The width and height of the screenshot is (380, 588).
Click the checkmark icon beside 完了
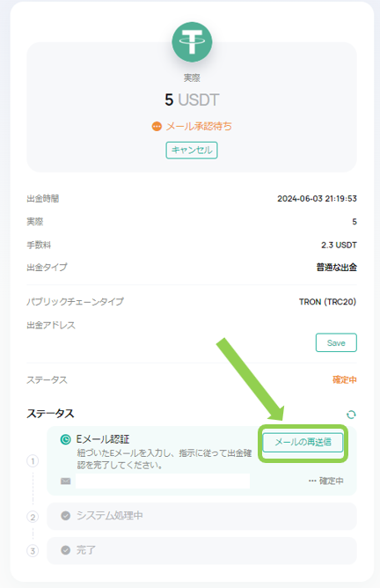66,550
